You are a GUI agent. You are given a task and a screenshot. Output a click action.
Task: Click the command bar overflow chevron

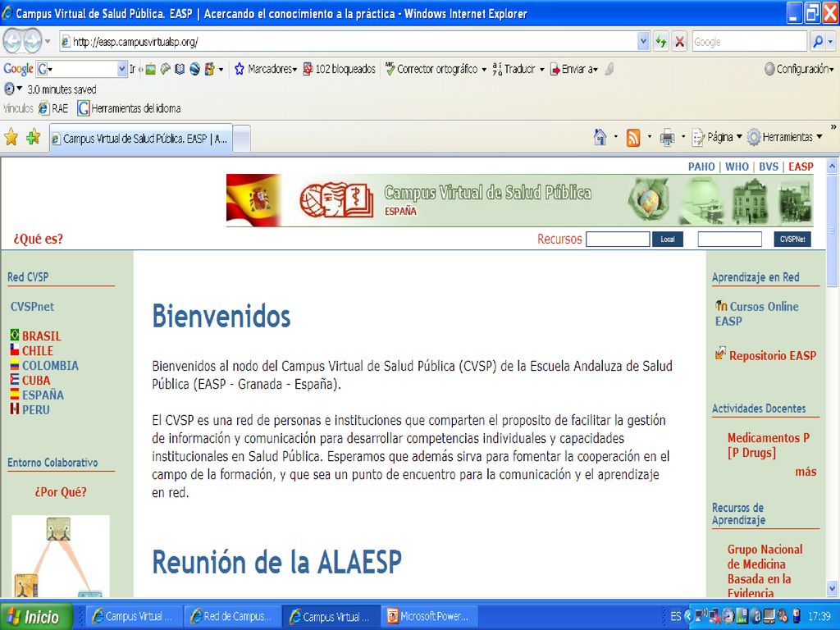tap(833, 127)
